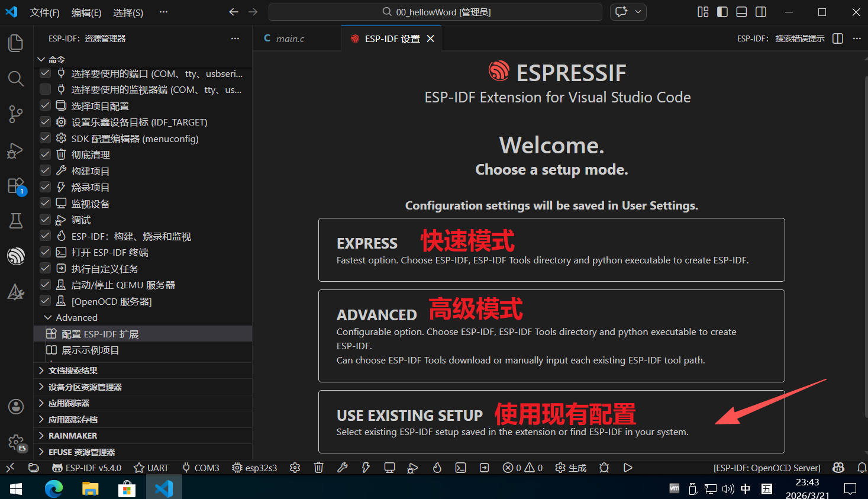
Task: Choose ADVANCED setup mode
Action: 551,336
